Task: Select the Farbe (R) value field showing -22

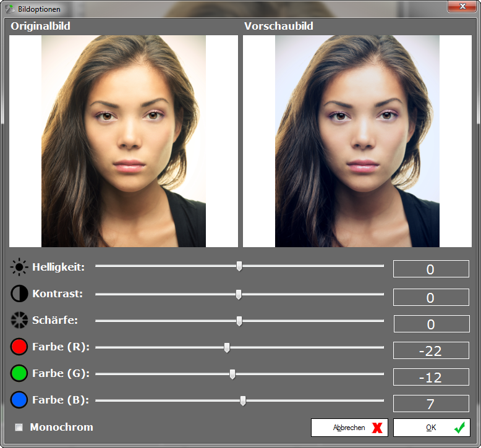Action: click(x=431, y=350)
